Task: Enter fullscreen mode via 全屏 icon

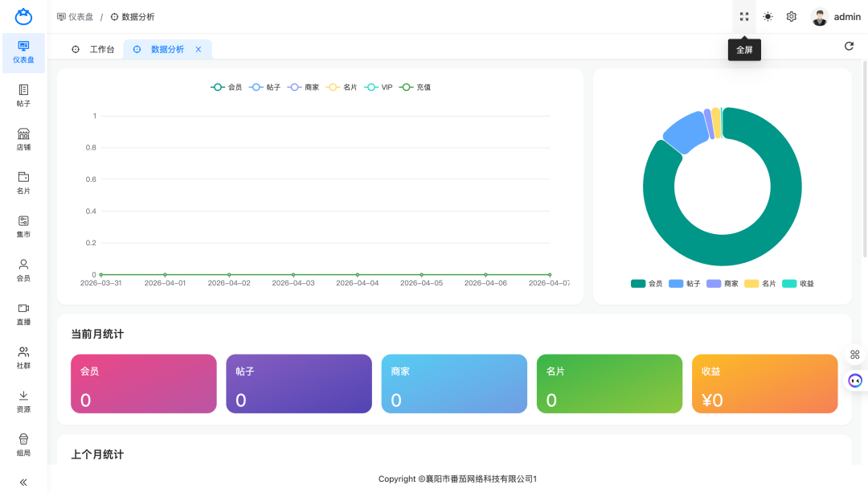Action: pos(744,17)
